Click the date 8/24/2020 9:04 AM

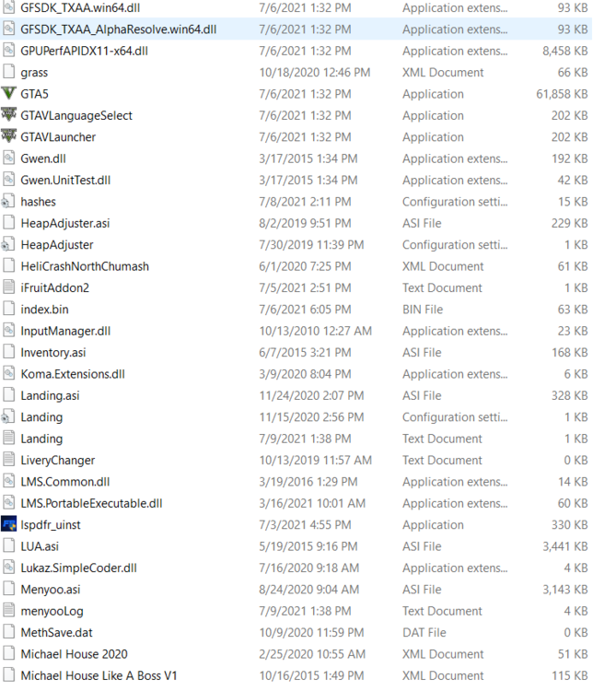309,590
